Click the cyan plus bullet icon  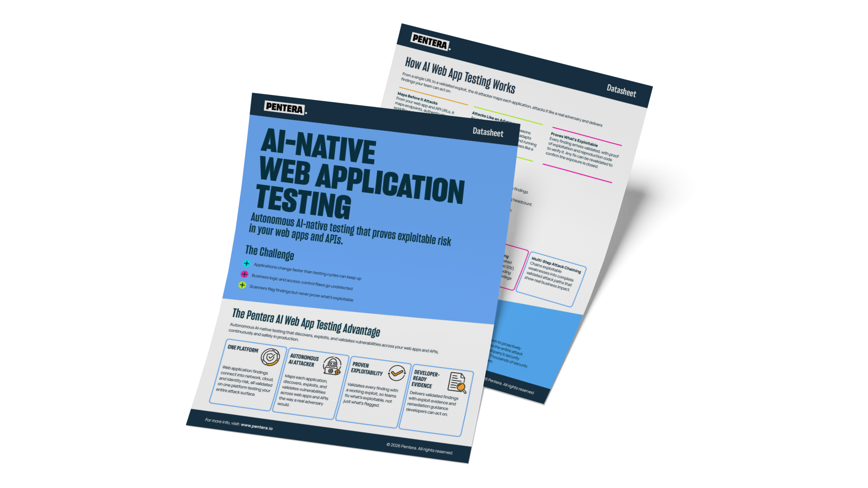(246, 263)
